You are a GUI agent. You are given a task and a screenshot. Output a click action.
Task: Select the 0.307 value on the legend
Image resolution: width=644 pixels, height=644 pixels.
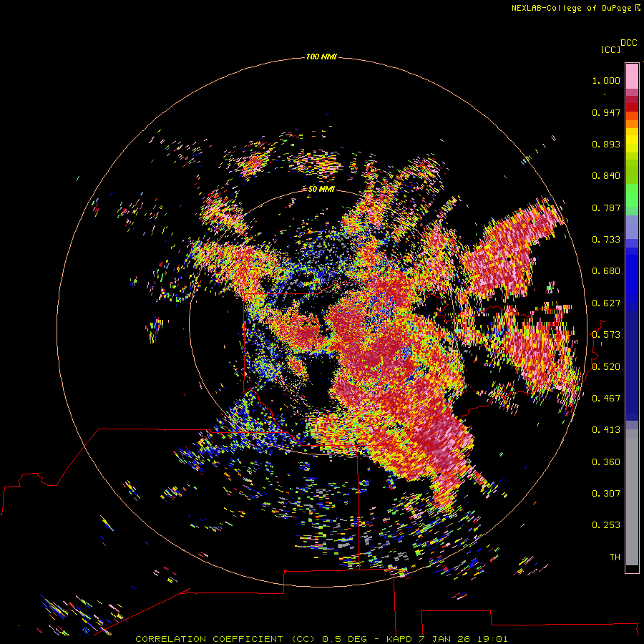[x=606, y=494]
